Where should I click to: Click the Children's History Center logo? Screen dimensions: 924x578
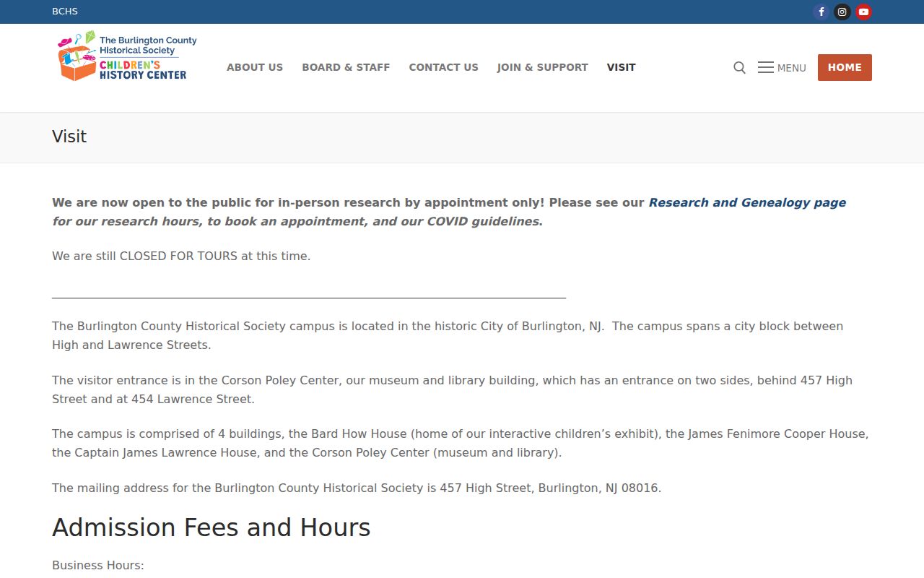coord(127,56)
